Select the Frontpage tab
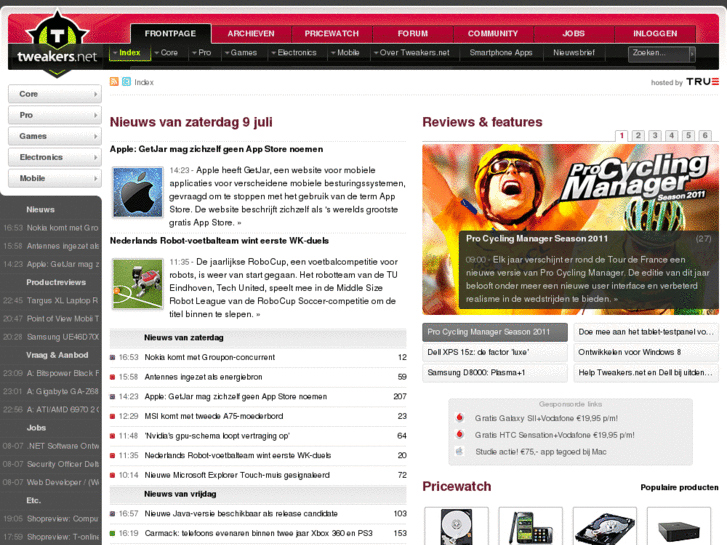The width and height of the screenshot is (727, 545). pos(171,33)
